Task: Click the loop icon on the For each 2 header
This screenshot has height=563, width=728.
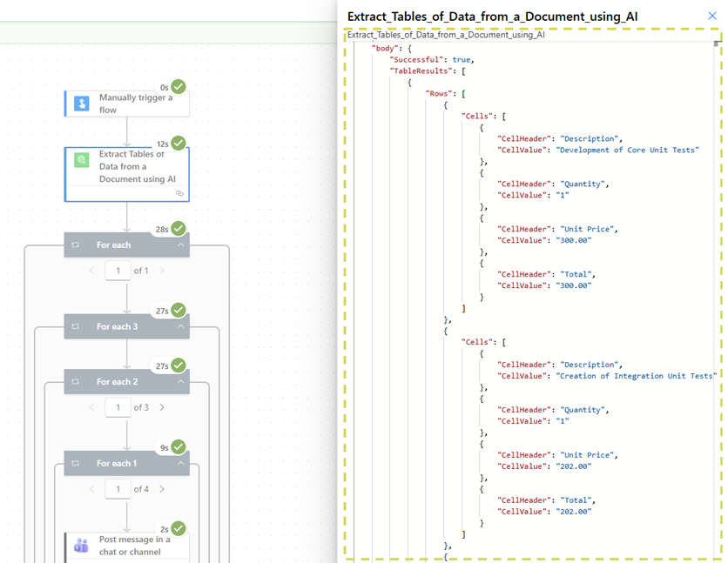Action: point(75,381)
